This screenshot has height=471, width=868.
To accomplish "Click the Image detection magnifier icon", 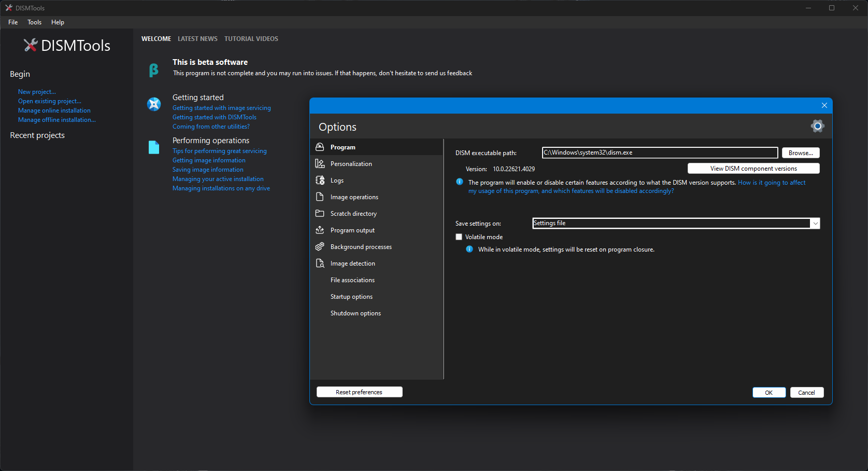I will tap(320, 263).
